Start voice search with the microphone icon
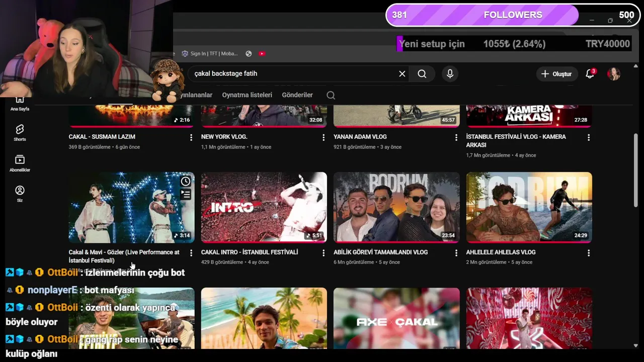This screenshot has width=644, height=362. pos(450,74)
